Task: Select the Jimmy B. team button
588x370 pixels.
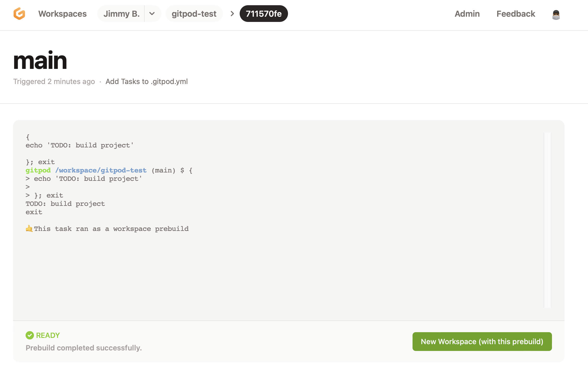Action: click(x=121, y=14)
